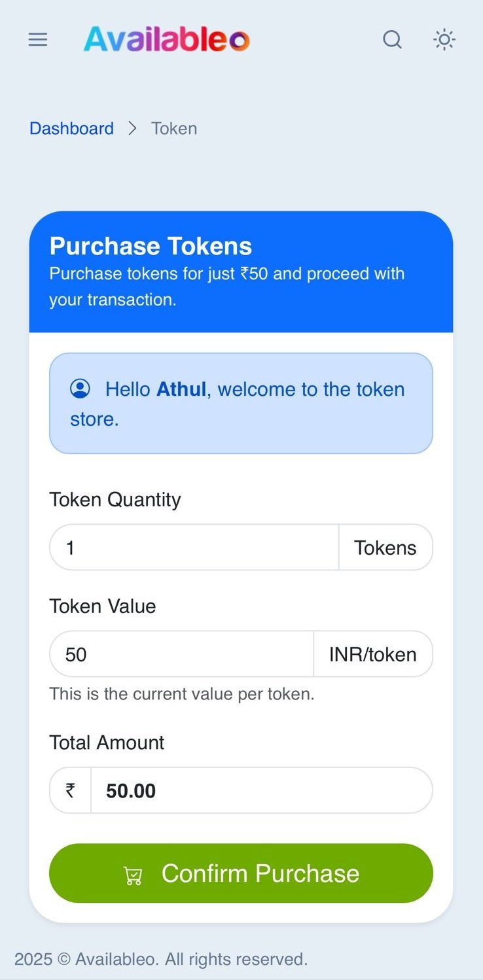This screenshot has width=483, height=980.
Task: Open the search magnifier icon
Action: click(392, 40)
